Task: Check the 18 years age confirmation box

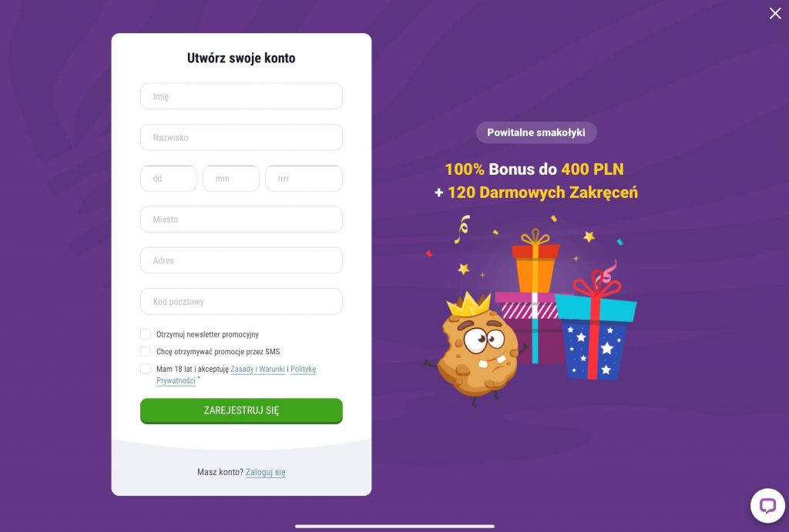Action: click(x=146, y=369)
